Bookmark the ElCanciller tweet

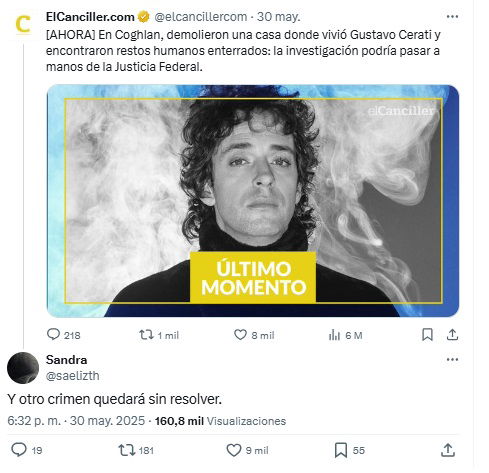point(427,334)
